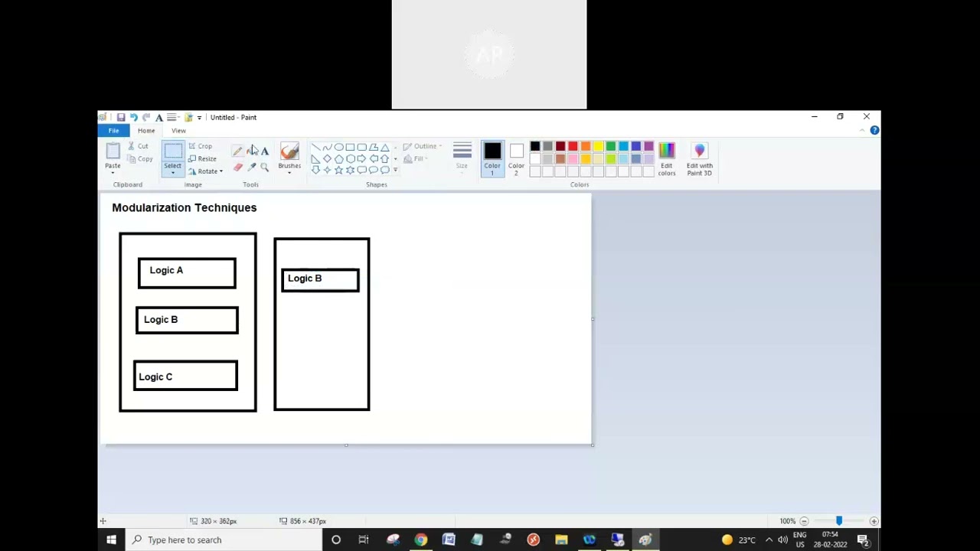Choose the Rounded rectangle shape
This screenshot has width=980, height=551.
coord(361,147)
